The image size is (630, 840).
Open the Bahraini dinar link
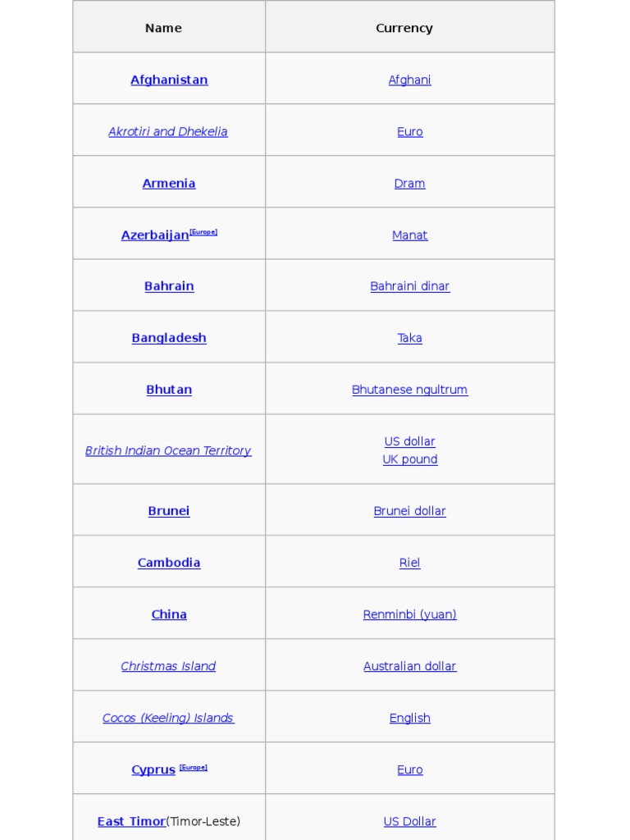tap(409, 286)
